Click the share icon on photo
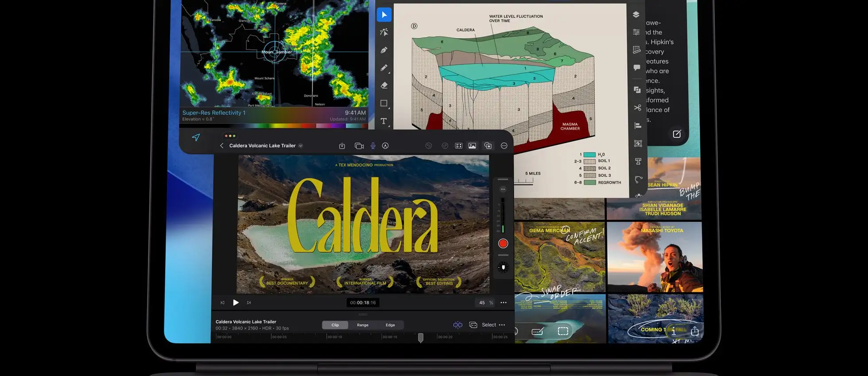Viewport: 868px width, 376px height. 694,331
